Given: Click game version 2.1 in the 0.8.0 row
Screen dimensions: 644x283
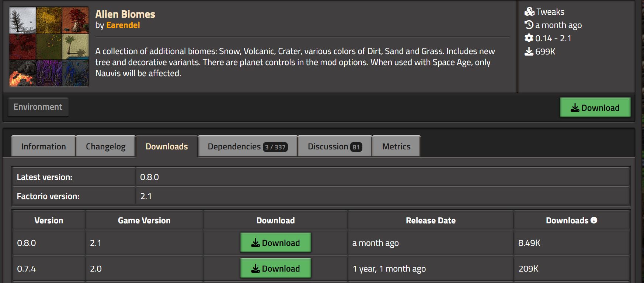Looking at the screenshot, I should 95,243.
